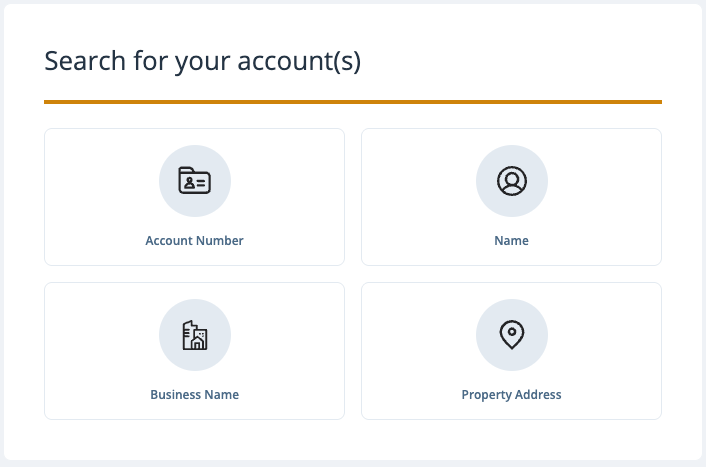Select the Property Address search card
The image size is (706, 467).
[x=511, y=351]
